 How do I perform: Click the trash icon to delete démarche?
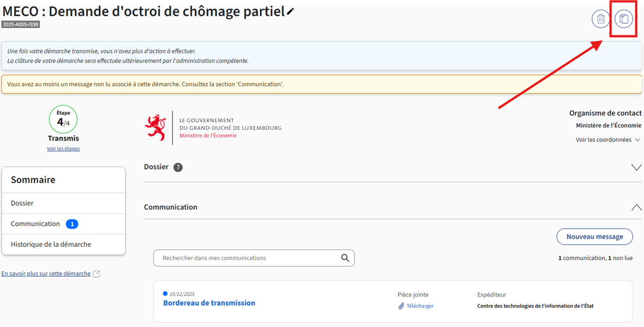tap(600, 19)
